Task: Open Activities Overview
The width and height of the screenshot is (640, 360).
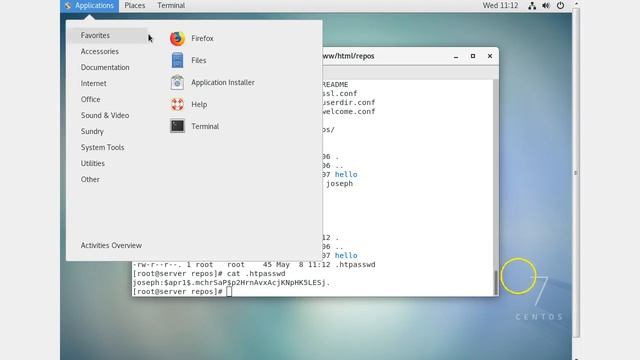Action: click(x=111, y=245)
